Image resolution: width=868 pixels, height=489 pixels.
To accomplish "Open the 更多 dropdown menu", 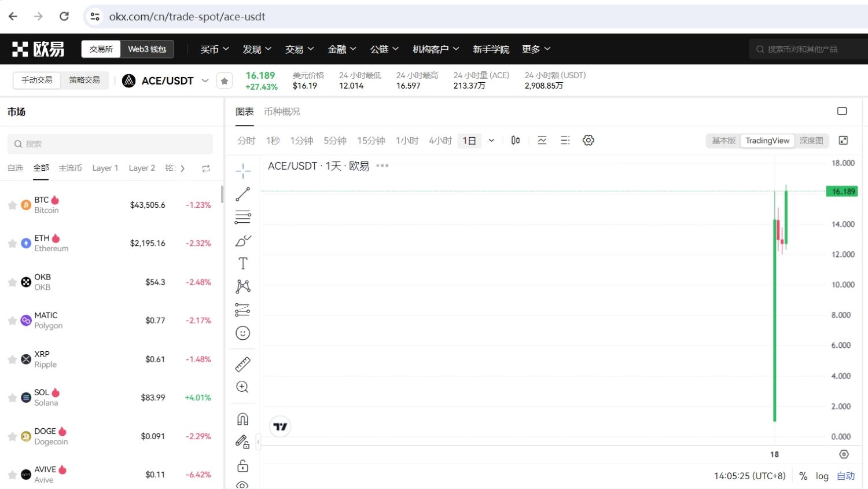I will click(x=536, y=49).
